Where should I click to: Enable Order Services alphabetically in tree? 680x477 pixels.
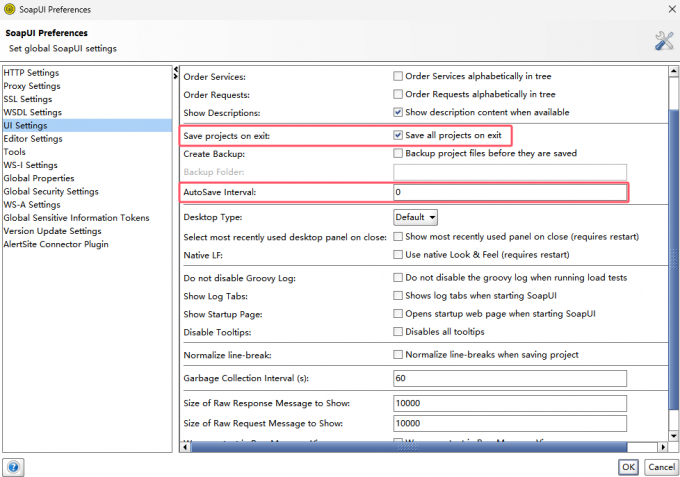[398, 76]
